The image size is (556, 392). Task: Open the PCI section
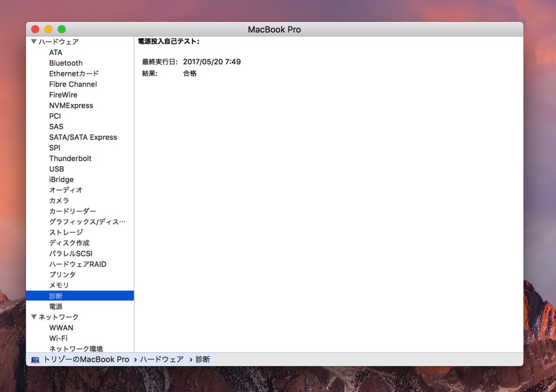click(55, 116)
